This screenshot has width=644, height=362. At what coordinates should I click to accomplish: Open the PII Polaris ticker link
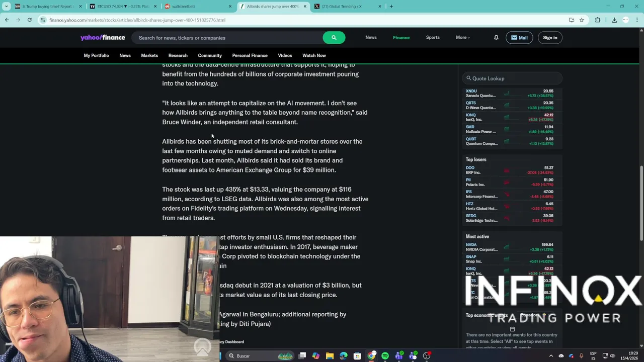coord(468,180)
